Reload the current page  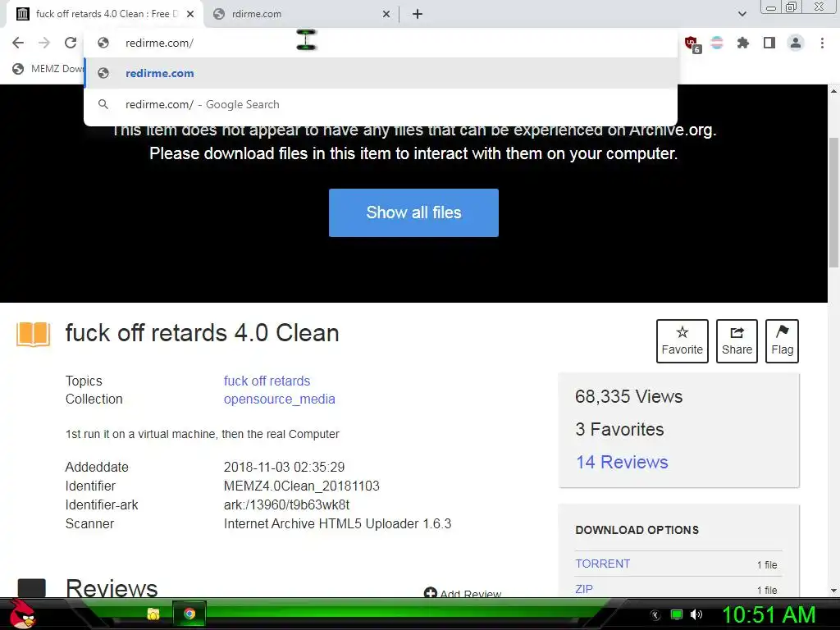tap(71, 43)
